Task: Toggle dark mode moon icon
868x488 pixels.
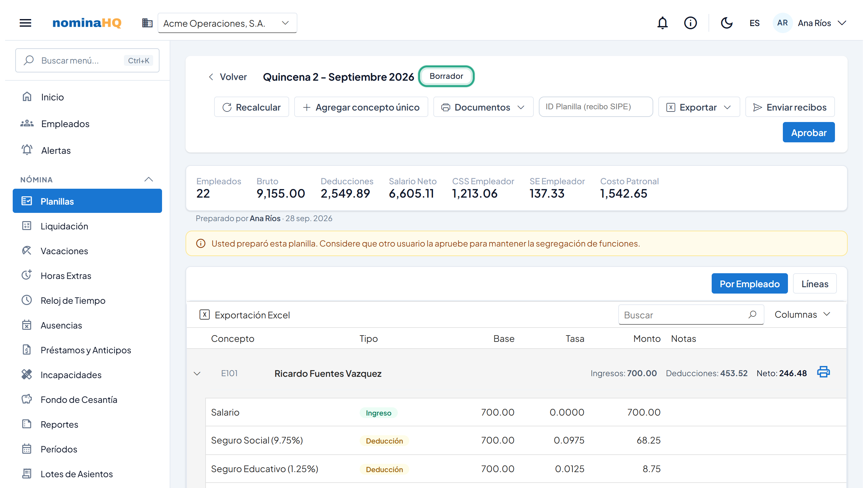Action: [x=727, y=23]
